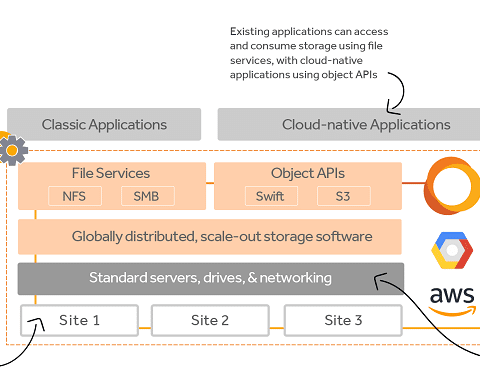This screenshot has height=388, width=480.
Task: Click the SMB protocol box
Action: (148, 196)
